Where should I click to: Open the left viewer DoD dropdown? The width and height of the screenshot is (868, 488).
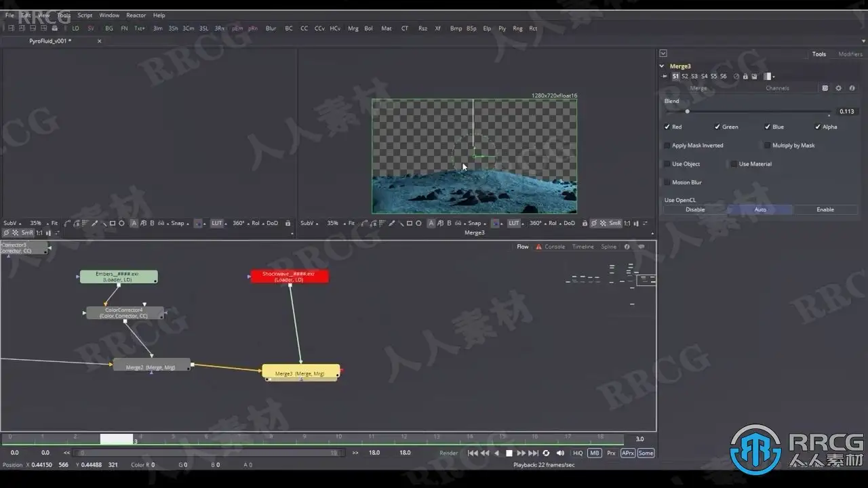tap(272, 223)
